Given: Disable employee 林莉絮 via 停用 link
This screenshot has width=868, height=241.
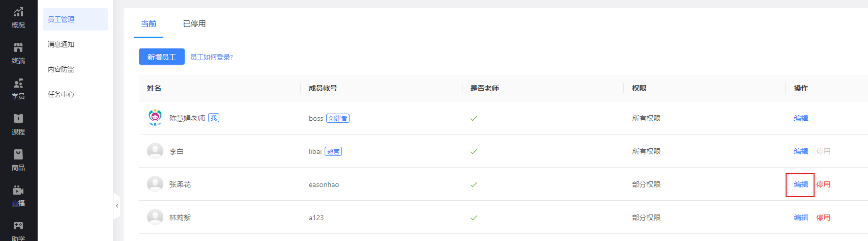Looking at the screenshot, I should 823,218.
